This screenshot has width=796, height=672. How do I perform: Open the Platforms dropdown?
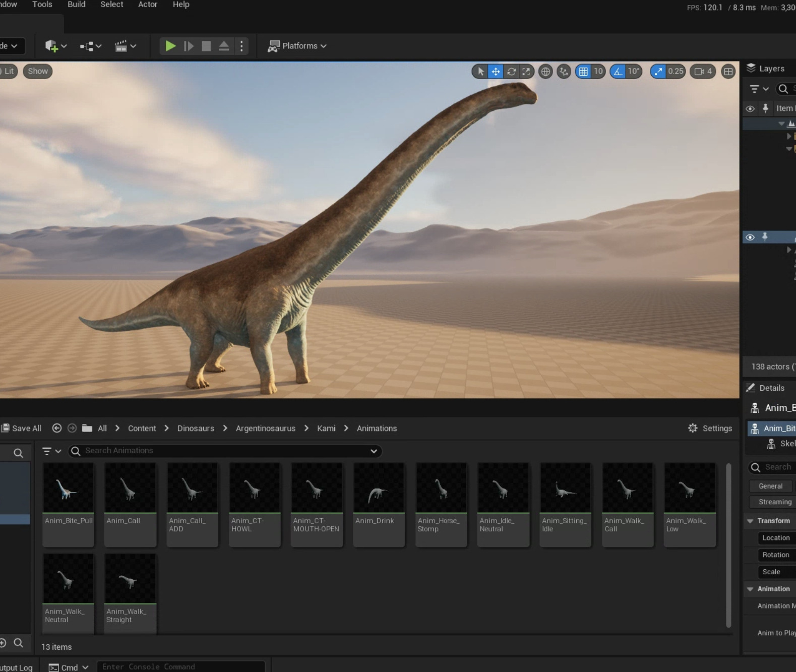click(297, 46)
